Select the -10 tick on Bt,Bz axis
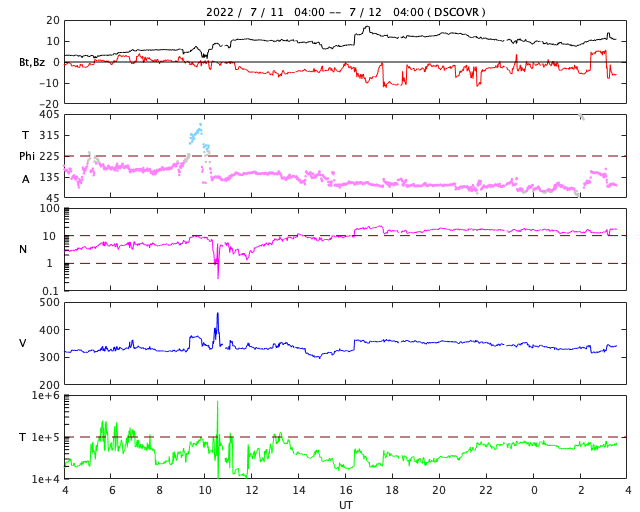640x512 pixels. coord(49,83)
